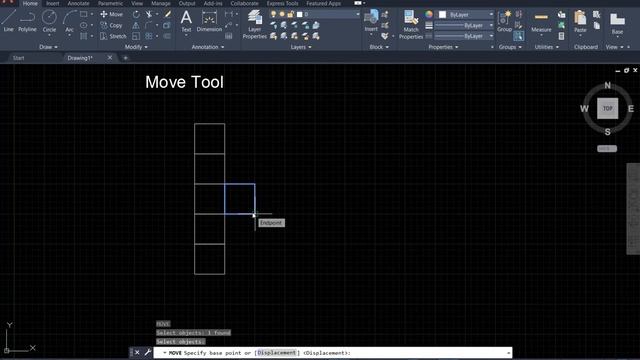Switch to the Home ribbon tab
The image size is (640, 360).
pos(30,3)
